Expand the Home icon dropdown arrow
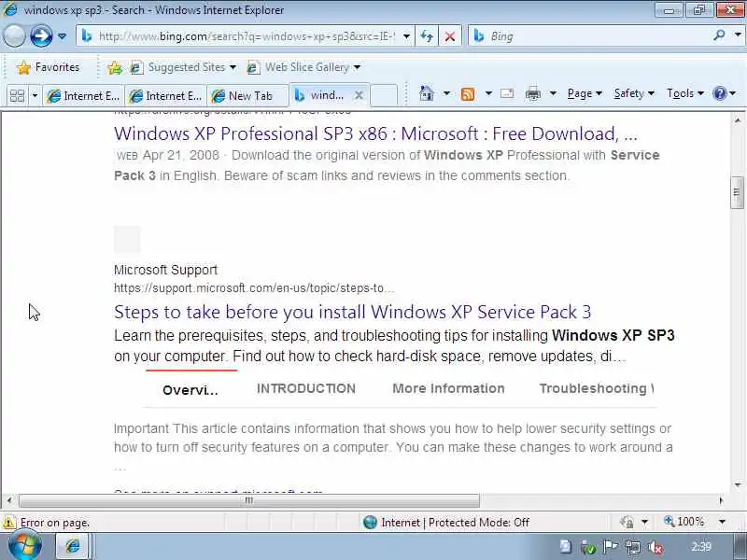Image resolution: width=747 pixels, height=560 pixels. [446, 93]
